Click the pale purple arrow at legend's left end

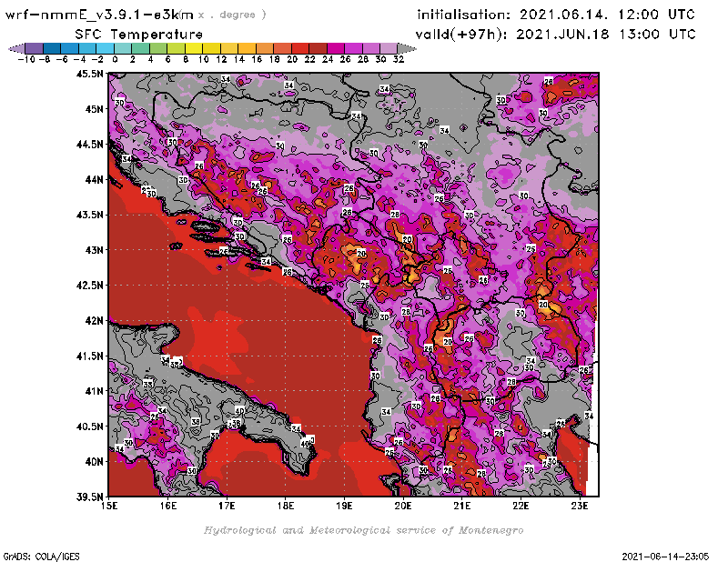tap(17, 48)
